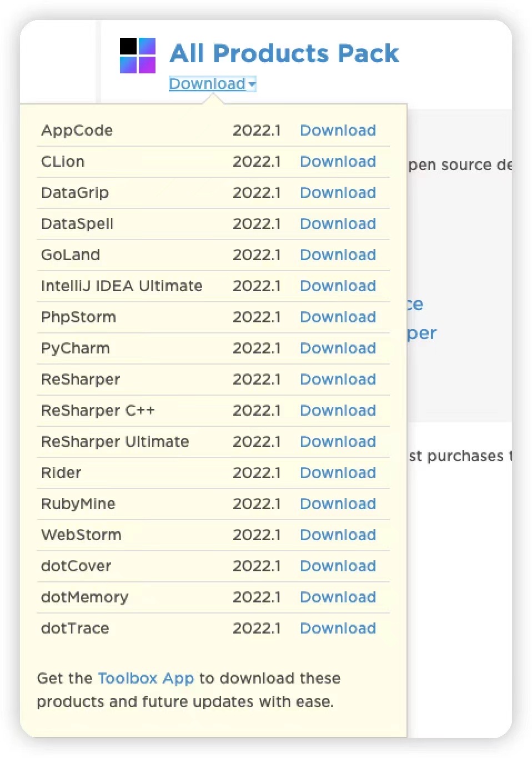Download CLion 2022.1
This screenshot has height=758, width=532.
click(x=338, y=161)
